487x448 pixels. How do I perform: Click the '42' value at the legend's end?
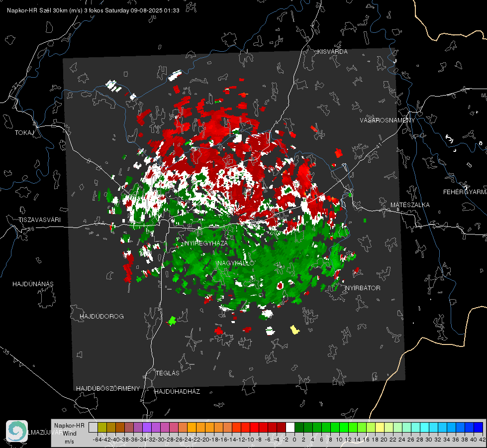click(482, 440)
